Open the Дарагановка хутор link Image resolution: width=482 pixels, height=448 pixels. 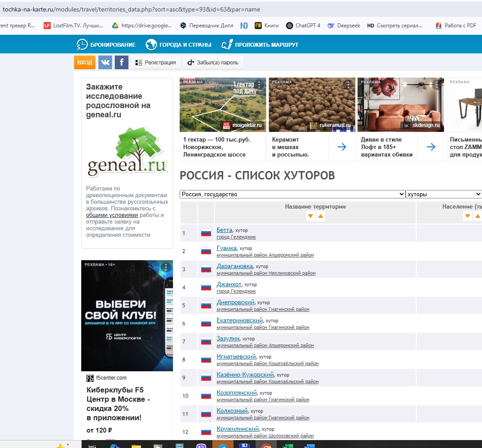[235, 266]
